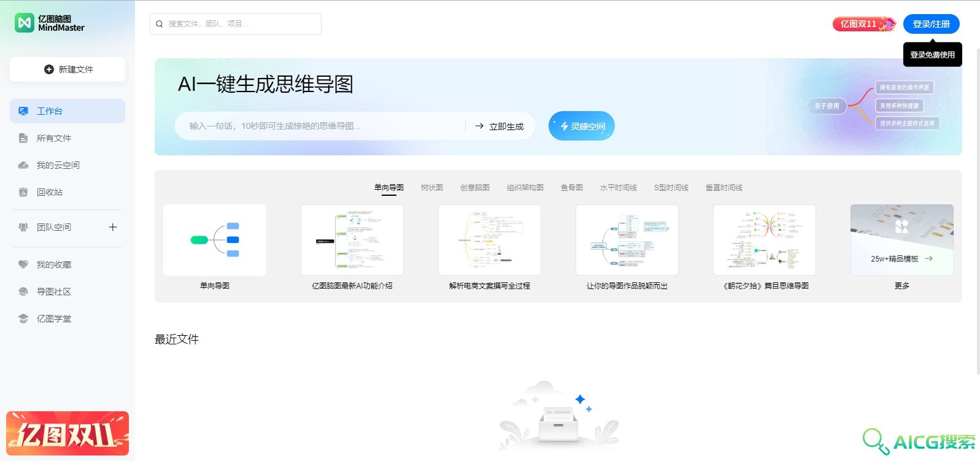Image resolution: width=980 pixels, height=461 pixels.
Task: Click 亿图学堂 text in sidebar
Action: pyautogui.click(x=54, y=319)
